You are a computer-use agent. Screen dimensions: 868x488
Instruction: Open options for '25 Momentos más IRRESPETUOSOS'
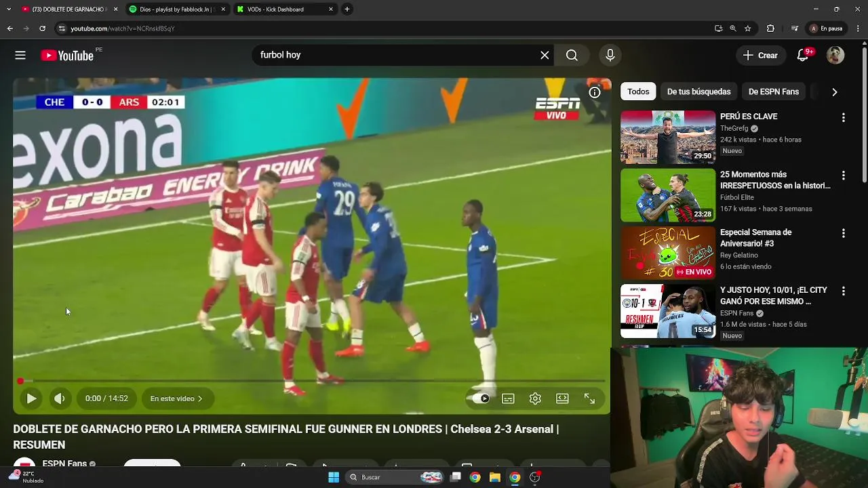pos(844,176)
